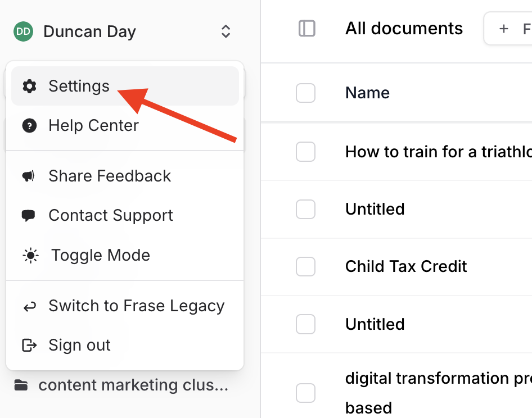
Task: Collapse the sidebar with the panel icon
Action: (307, 29)
